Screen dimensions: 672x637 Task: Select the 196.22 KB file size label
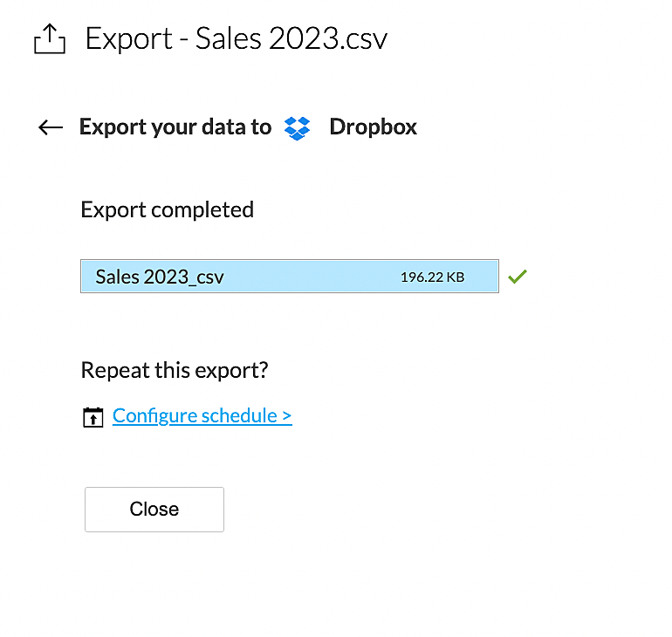click(432, 277)
